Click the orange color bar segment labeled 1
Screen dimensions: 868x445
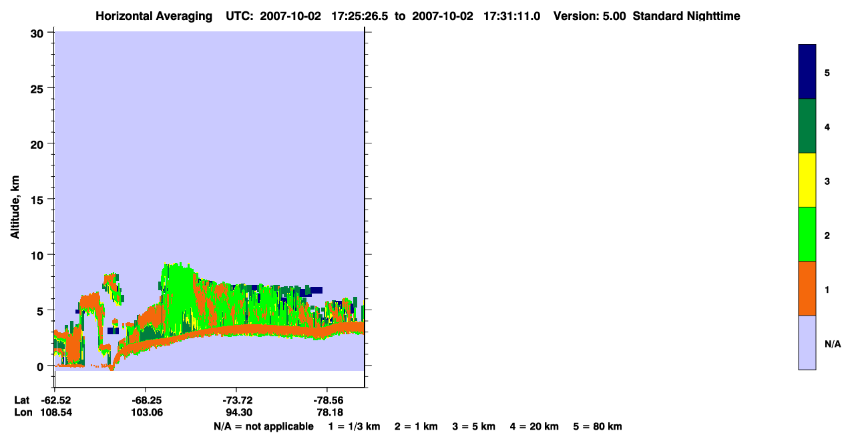click(807, 288)
